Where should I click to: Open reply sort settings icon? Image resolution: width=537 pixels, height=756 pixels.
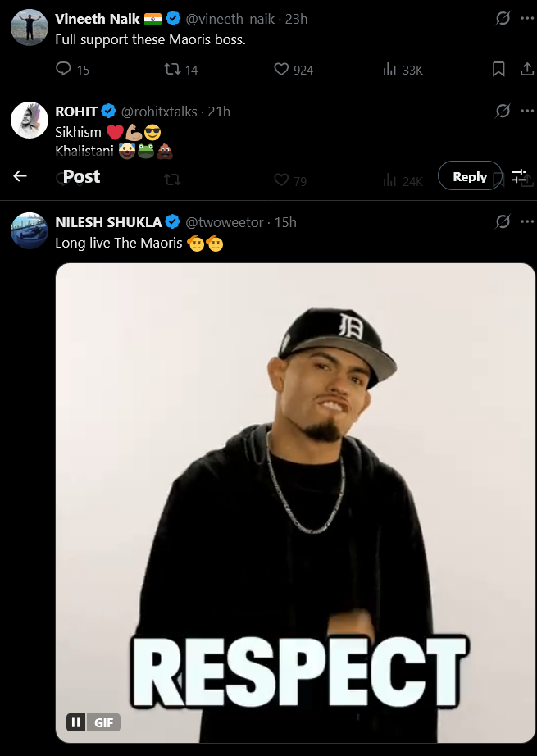519,176
